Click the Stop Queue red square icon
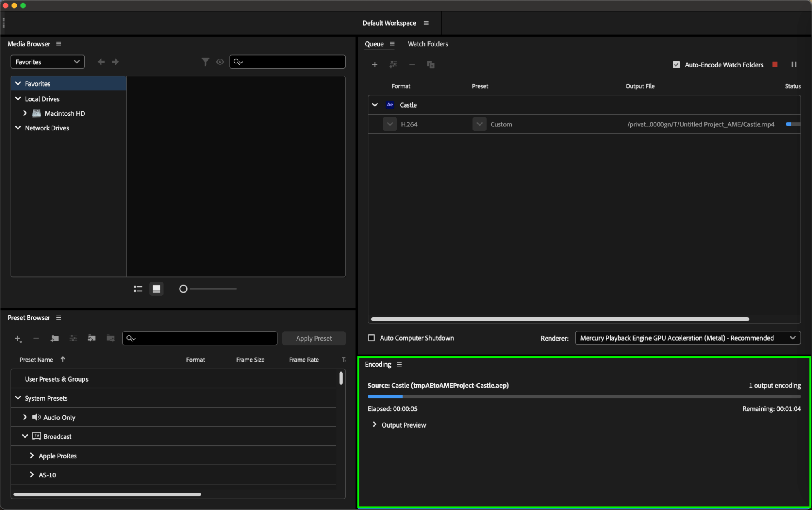812x510 pixels. click(775, 65)
